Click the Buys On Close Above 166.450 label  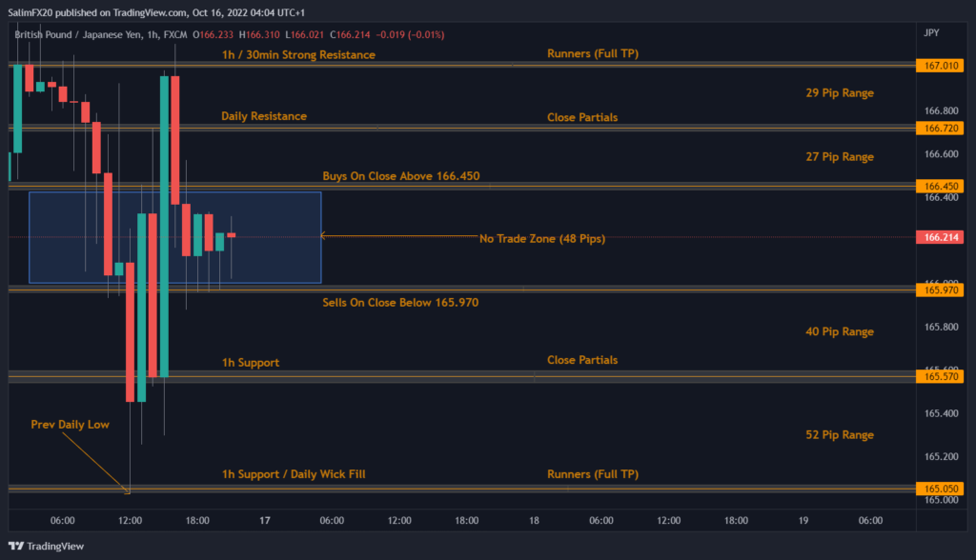coord(400,176)
